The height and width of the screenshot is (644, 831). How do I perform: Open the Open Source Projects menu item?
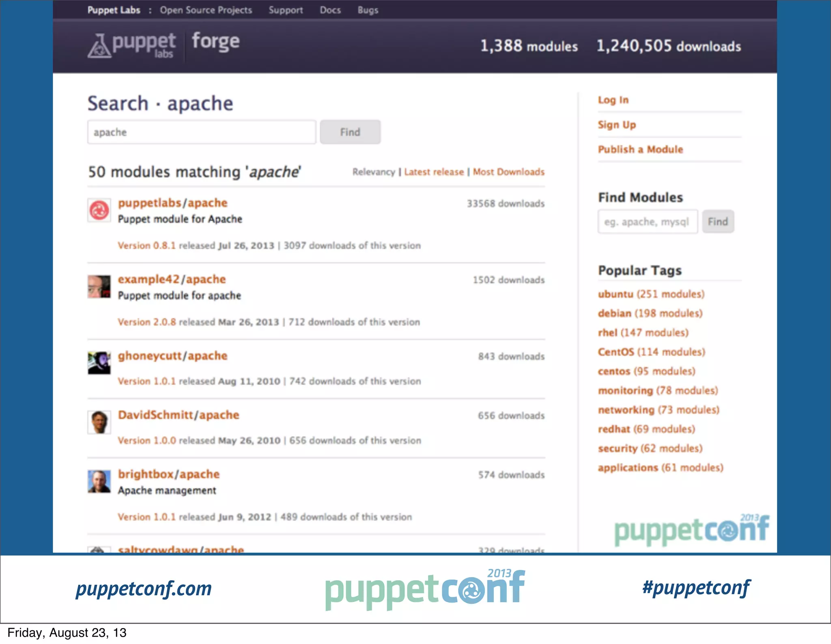[x=206, y=10]
